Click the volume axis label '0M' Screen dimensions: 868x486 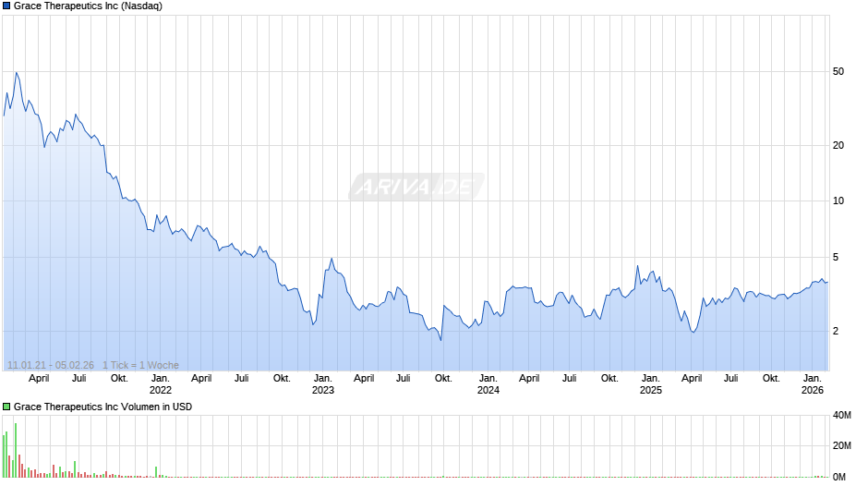[x=839, y=477]
